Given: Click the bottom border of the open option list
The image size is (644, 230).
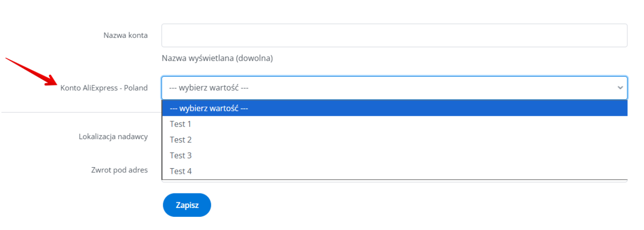Looking at the screenshot, I should coord(394,179).
